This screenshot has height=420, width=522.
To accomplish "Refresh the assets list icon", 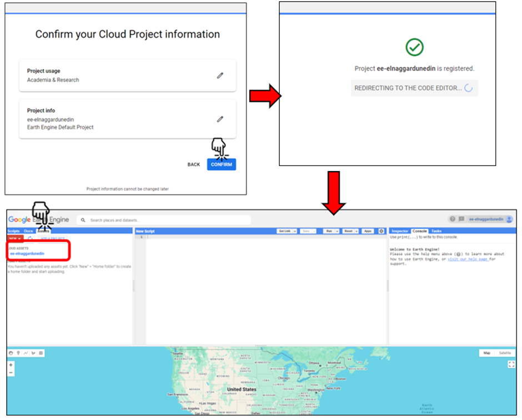I will tap(31, 238).
